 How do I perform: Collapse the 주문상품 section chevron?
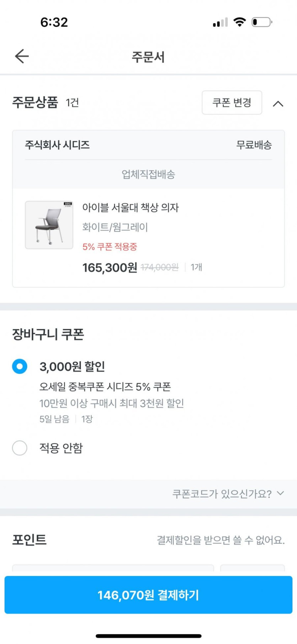point(278,104)
